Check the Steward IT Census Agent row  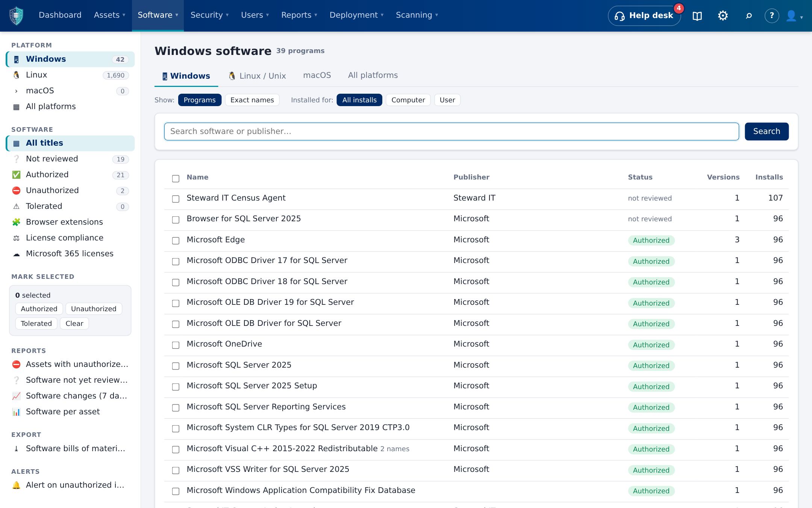(x=176, y=199)
